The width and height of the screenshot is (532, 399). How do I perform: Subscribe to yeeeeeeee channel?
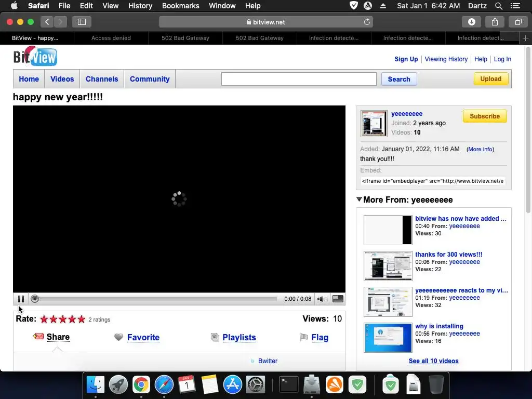pos(485,116)
